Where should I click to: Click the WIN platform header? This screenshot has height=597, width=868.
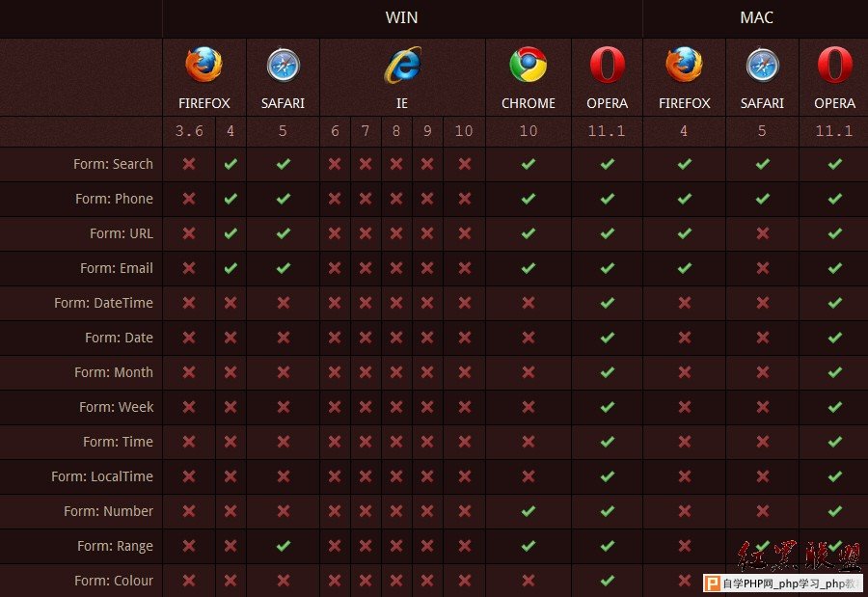click(401, 17)
